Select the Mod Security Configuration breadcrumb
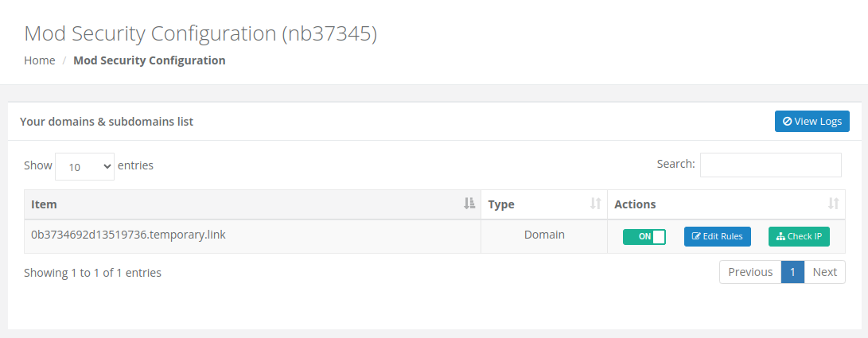This screenshot has width=868, height=338. pos(149,60)
